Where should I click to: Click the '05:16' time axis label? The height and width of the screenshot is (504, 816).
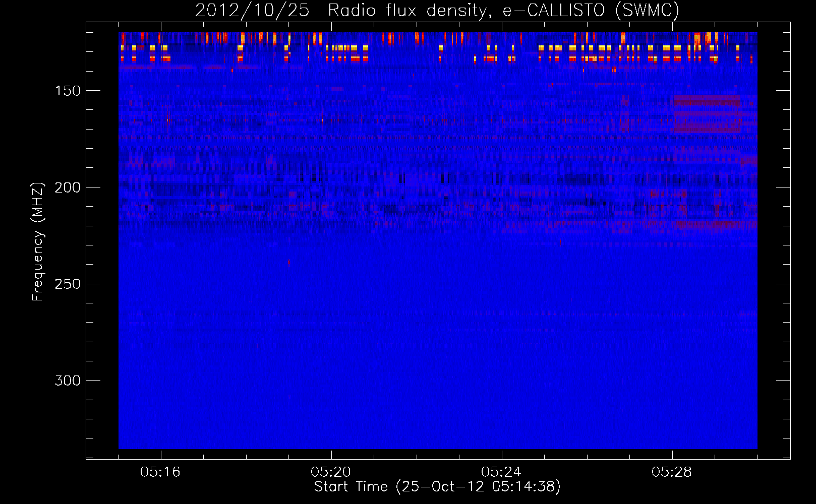tap(160, 472)
